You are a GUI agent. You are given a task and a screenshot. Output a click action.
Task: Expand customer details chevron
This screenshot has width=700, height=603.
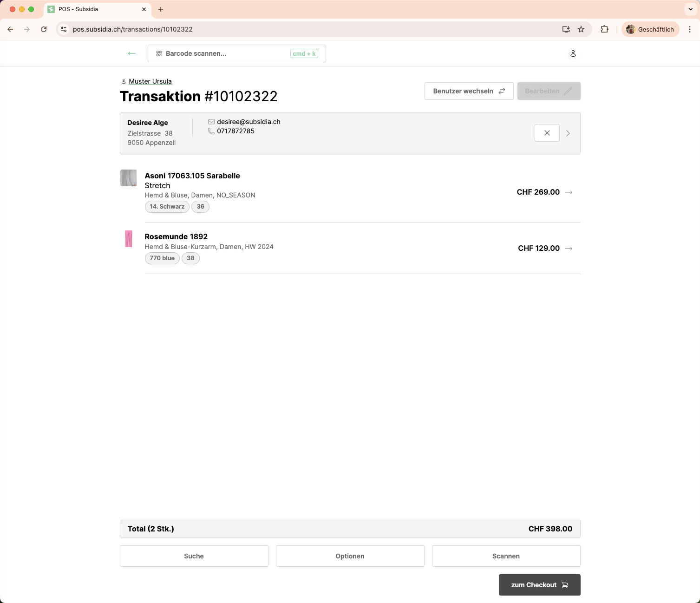[568, 133]
